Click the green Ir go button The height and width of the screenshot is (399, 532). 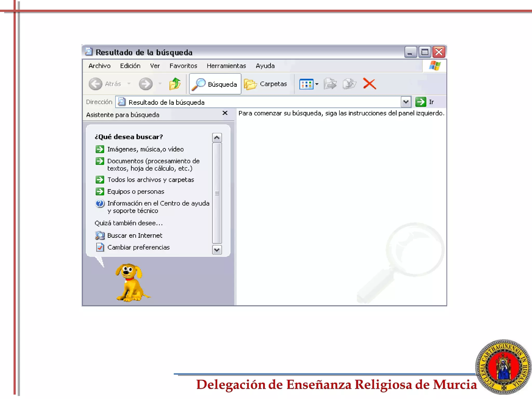tap(421, 102)
